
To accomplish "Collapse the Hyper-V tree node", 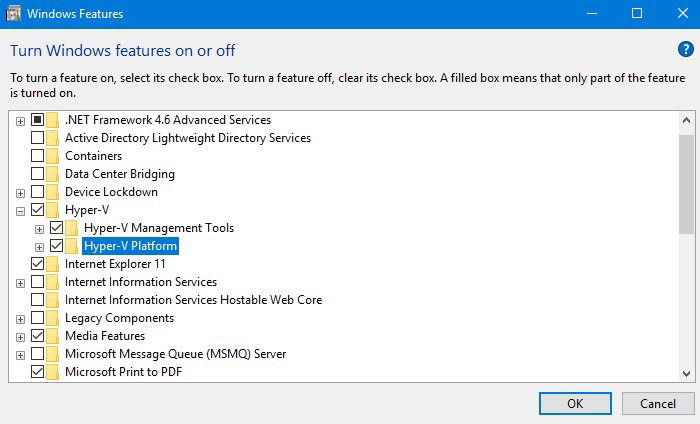I will (x=20, y=211).
